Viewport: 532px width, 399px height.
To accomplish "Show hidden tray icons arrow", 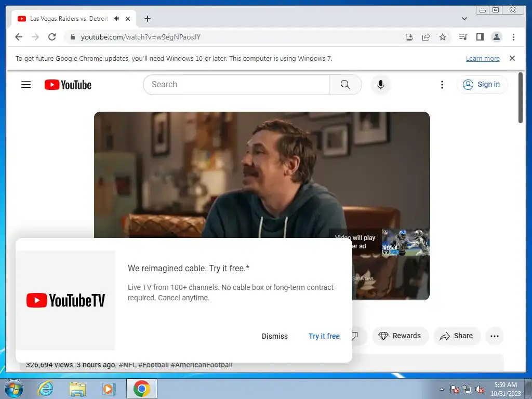I will (x=442, y=389).
